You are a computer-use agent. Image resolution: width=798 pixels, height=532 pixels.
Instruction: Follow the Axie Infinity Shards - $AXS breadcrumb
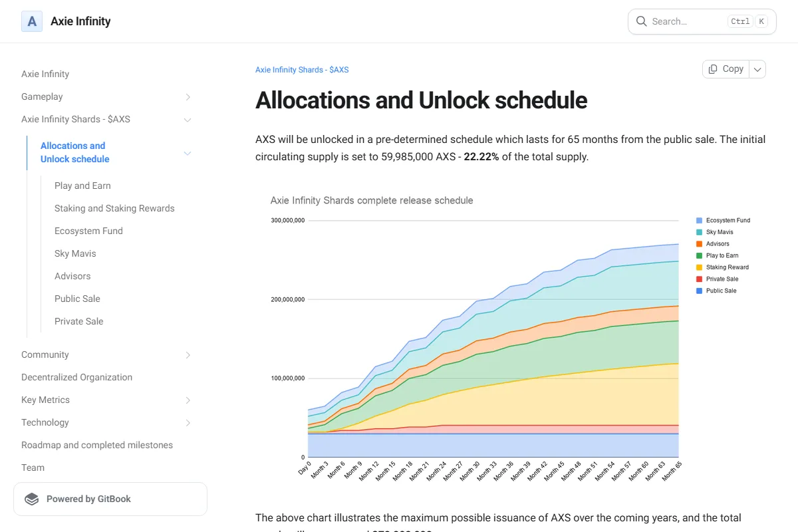[302, 70]
